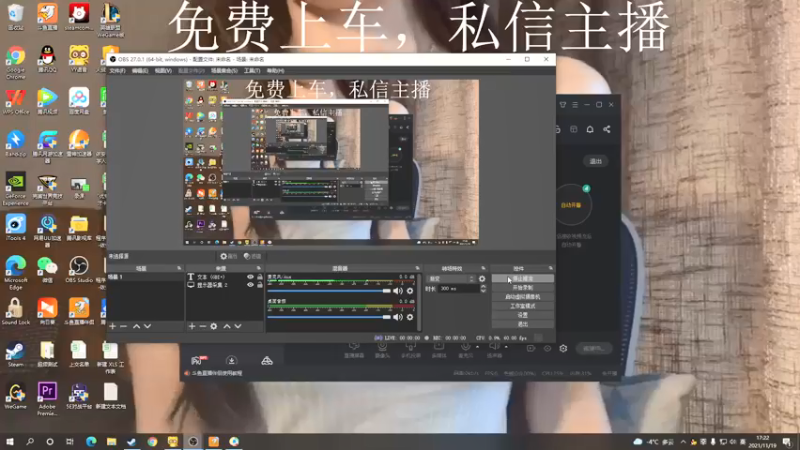This screenshot has width=800, height=450.
Task: Move source down in Sources panel
Action: pos(238,326)
